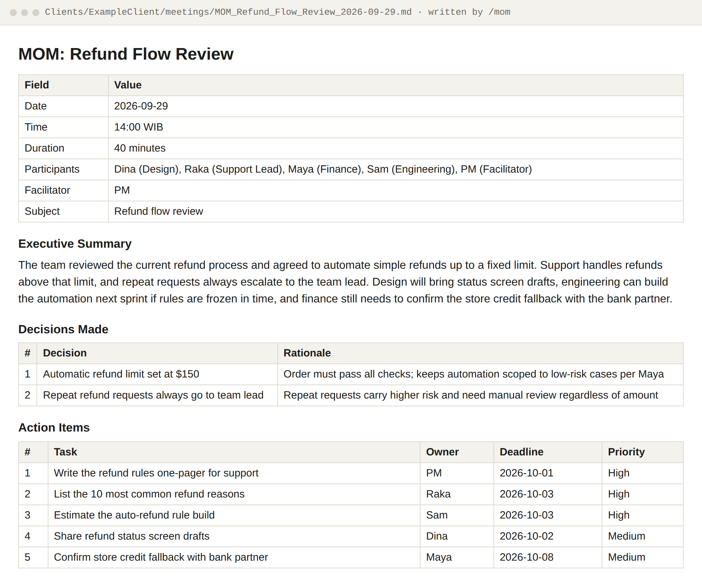Click owner Raka in action items
The height and width of the screenshot is (588, 702).
click(x=438, y=494)
